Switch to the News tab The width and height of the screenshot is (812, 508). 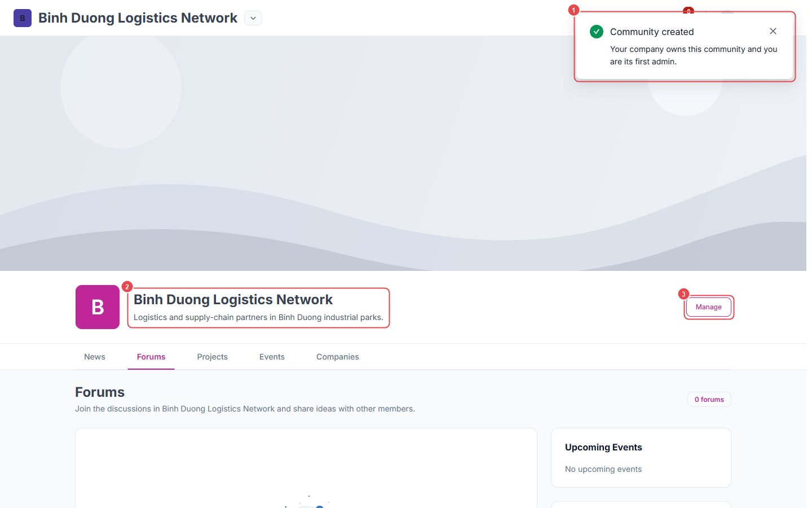[95, 357]
